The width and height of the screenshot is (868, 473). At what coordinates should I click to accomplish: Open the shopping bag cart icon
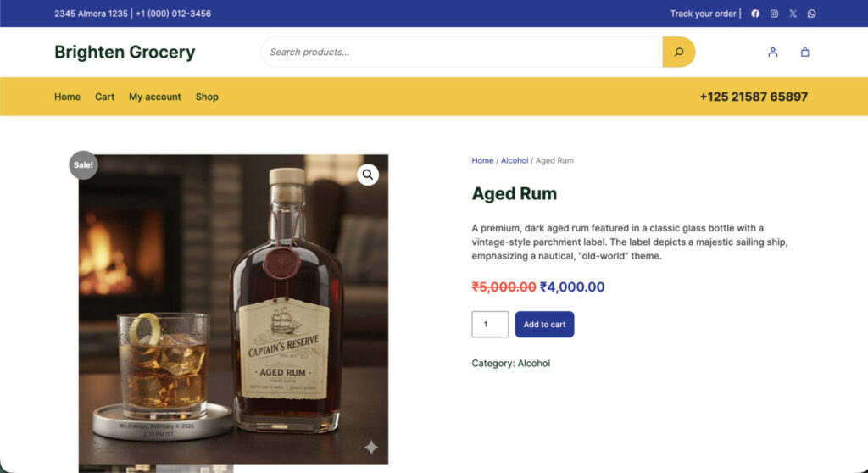tap(804, 52)
